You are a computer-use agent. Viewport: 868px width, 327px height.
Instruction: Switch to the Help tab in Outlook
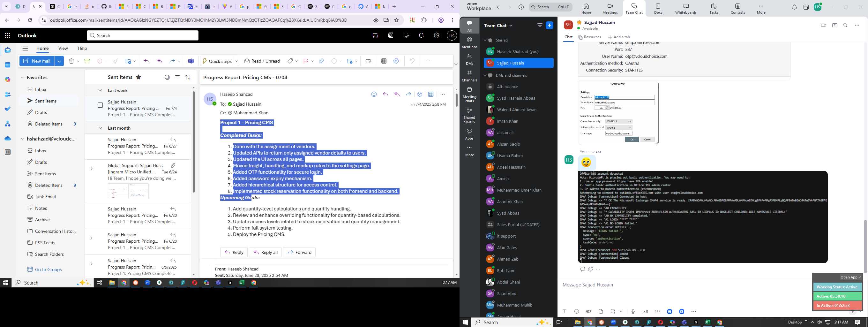(x=82, y=48)
